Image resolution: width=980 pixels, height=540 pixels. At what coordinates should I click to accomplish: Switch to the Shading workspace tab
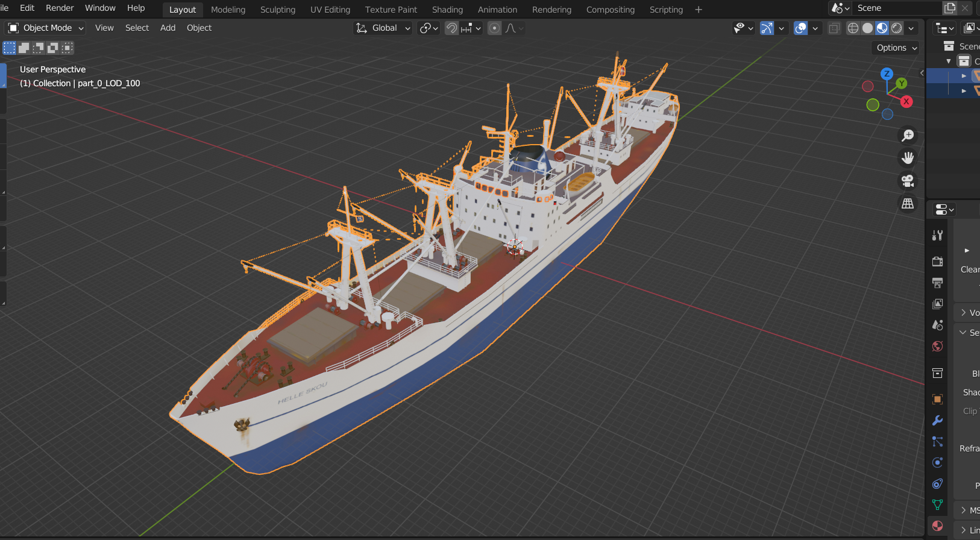coord(447,10)
